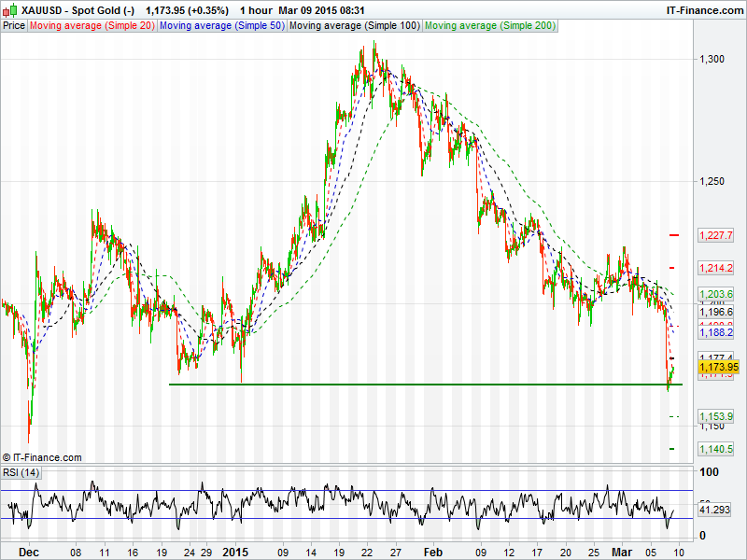Select the Price legend tab
The image size is (747, 560).
click(14, 25)
